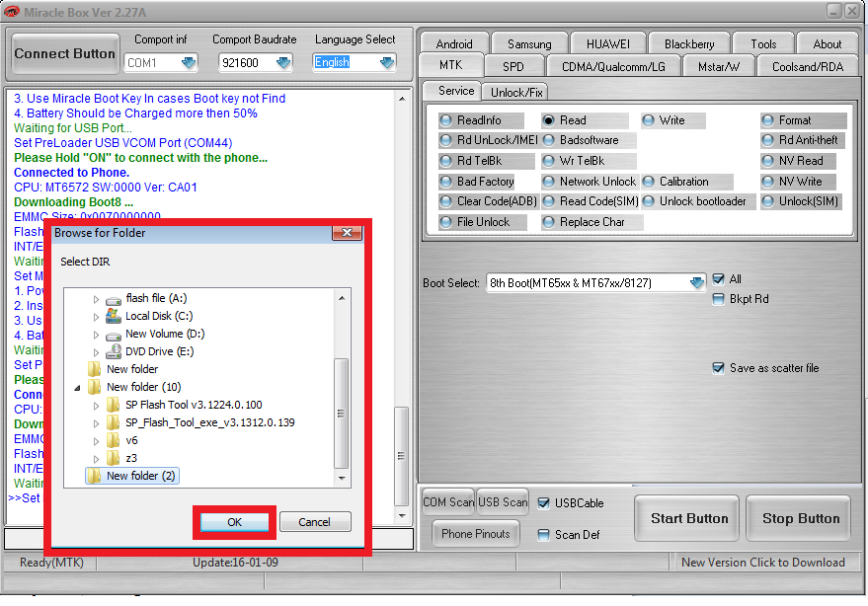Viewport: 868px width, 606px height.
Task: Switch to the CDMA/Qualcomm/LG tab
Action: point(613,66)
